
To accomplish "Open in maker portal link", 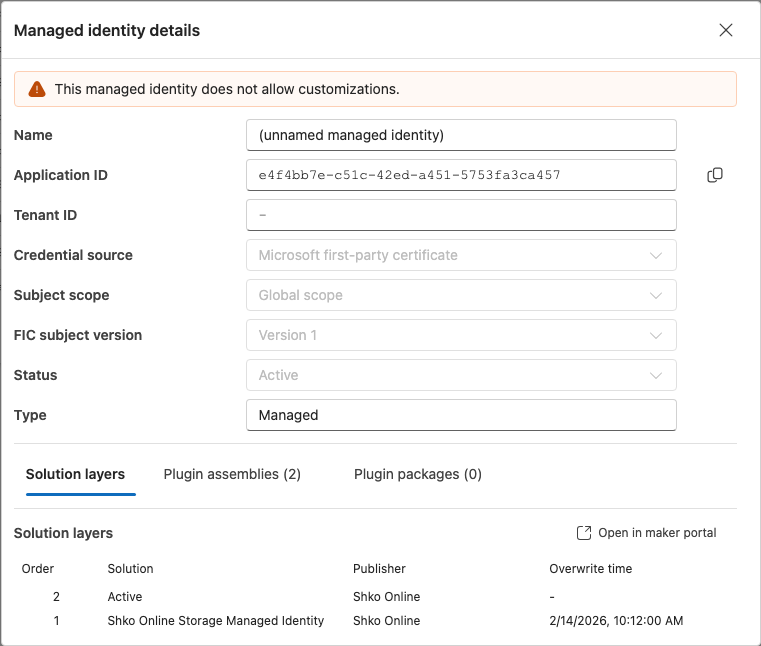I will pyautogui.click(x=646, y=533).
